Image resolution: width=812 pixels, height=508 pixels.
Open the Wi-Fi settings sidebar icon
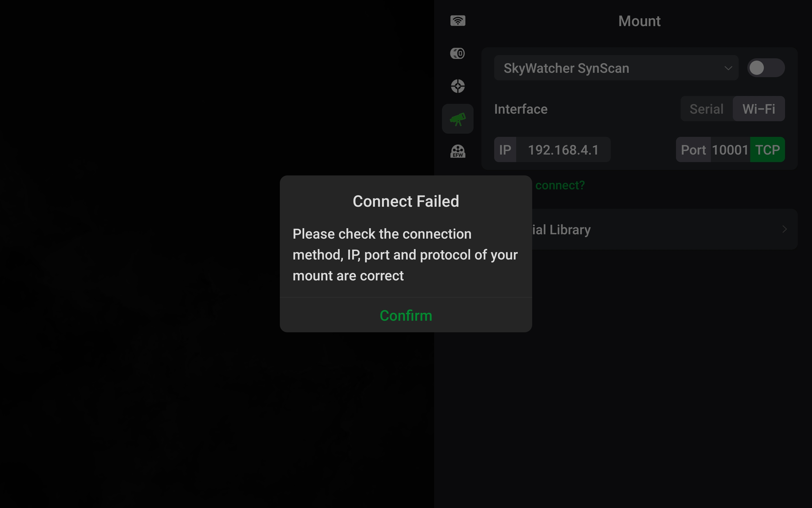pyautogui.click(x=458, y=21)
